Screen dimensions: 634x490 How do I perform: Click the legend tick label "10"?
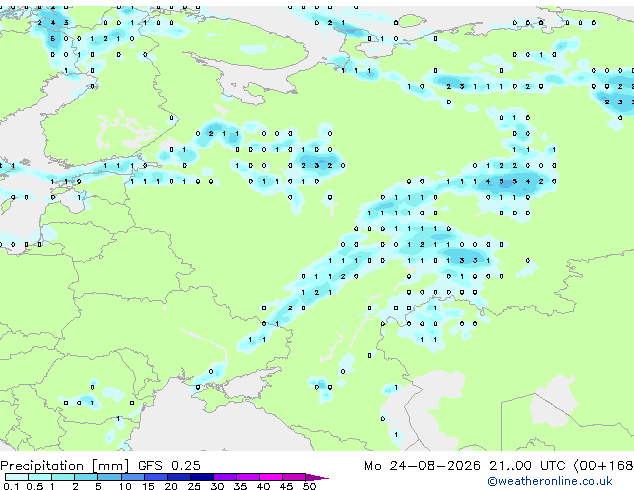[125, 486]
